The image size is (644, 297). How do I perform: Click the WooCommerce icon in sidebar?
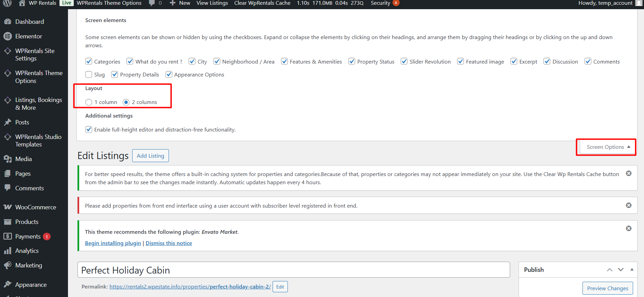(7, 207)
